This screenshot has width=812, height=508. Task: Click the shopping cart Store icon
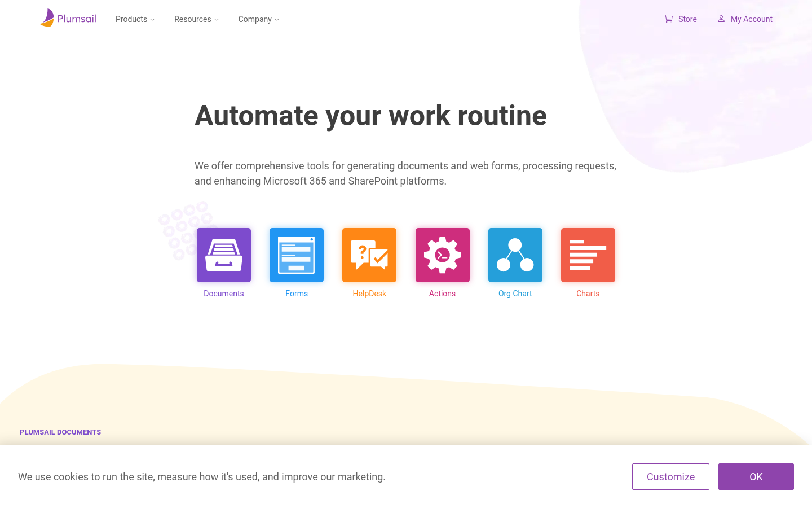click(x=668, y=19)
